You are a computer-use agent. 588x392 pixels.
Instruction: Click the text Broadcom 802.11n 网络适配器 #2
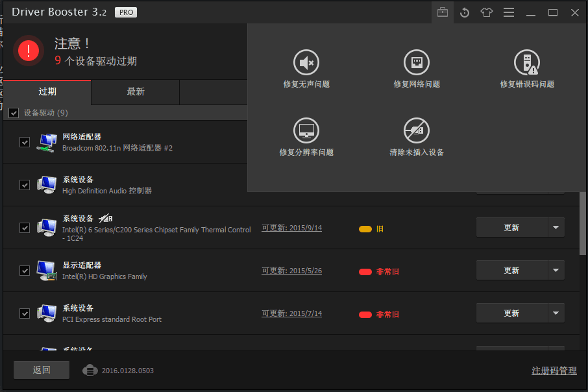click(117, 148)
